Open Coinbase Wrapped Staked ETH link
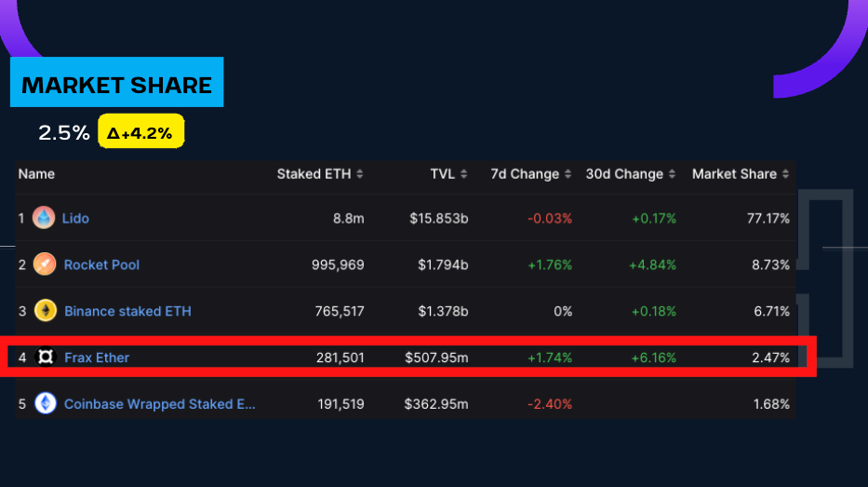The height and width of the screenshot is (487, 868). coord(159,404)
